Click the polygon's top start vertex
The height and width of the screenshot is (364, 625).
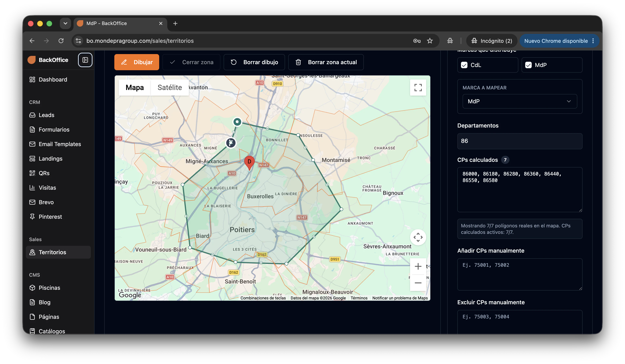[x=237, y=122]
